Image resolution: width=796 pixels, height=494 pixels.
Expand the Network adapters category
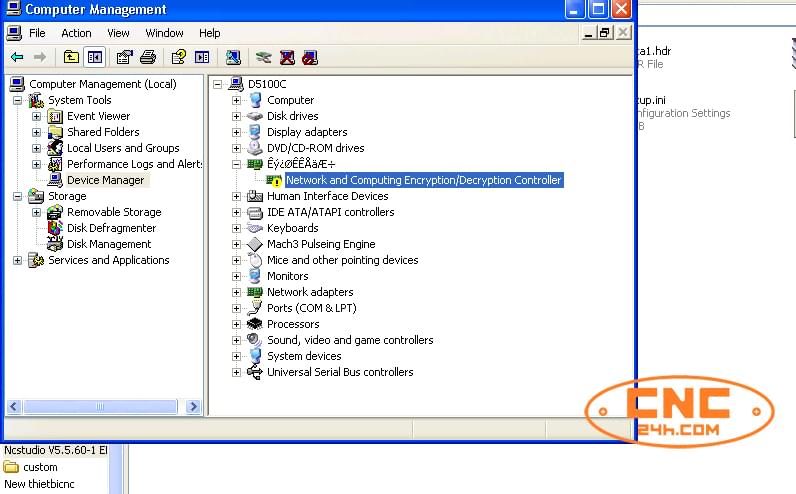[236, 292]
